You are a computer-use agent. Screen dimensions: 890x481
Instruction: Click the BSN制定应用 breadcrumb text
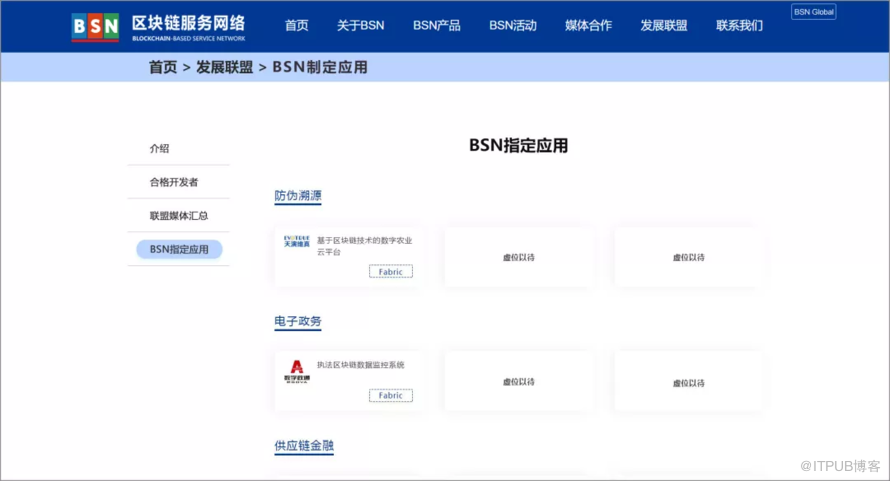tap(320, 67)
